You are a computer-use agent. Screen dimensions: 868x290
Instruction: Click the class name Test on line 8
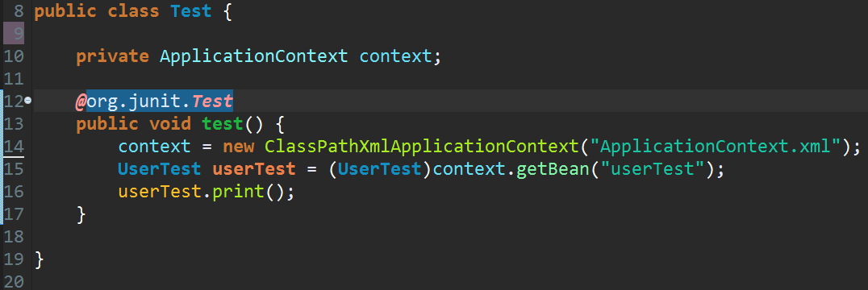[x=191, y=11]
